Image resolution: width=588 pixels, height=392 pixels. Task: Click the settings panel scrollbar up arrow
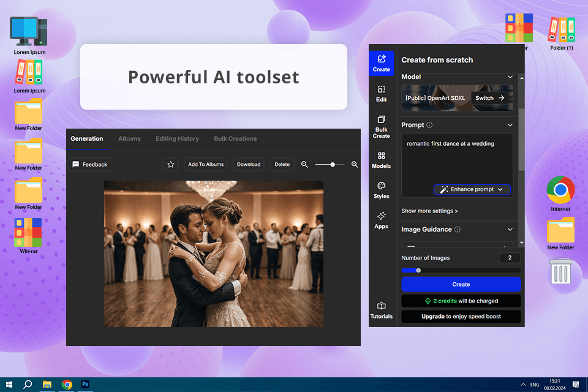click(x=522, y=78)
